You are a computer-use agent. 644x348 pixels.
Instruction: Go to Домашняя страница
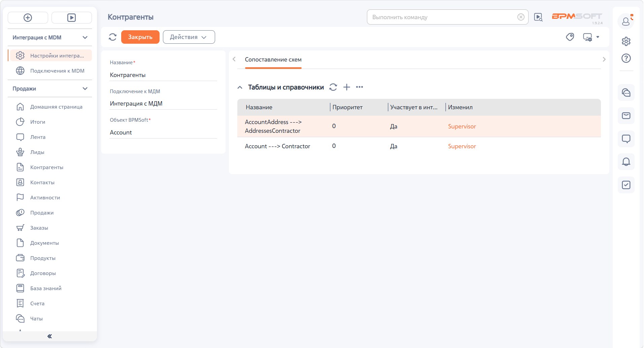[x=50, y=107]
